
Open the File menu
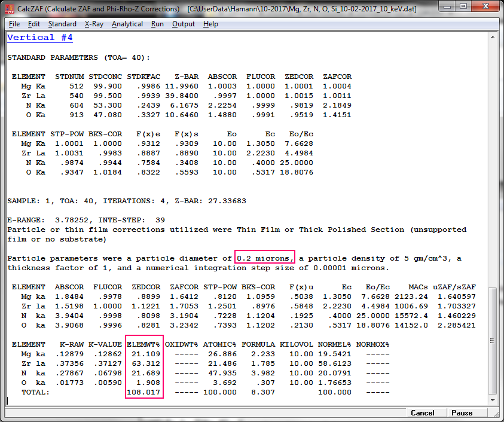[x=14, y=24]
